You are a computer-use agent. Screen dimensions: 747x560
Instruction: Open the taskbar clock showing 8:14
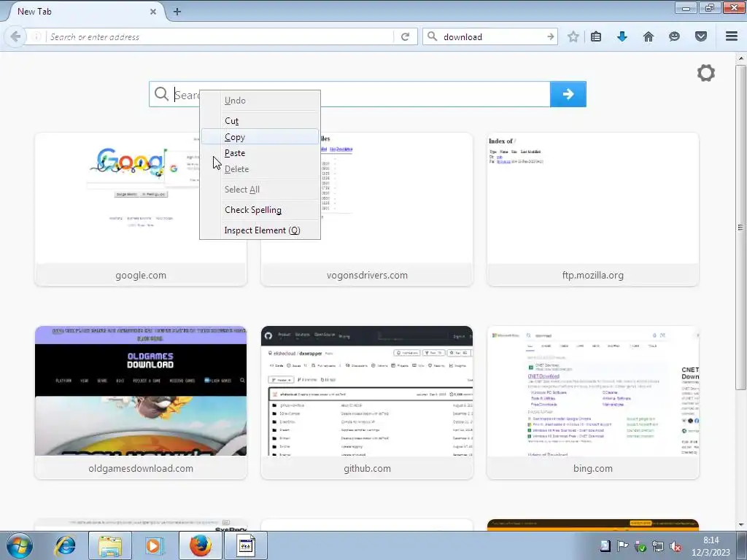[711, 546]
